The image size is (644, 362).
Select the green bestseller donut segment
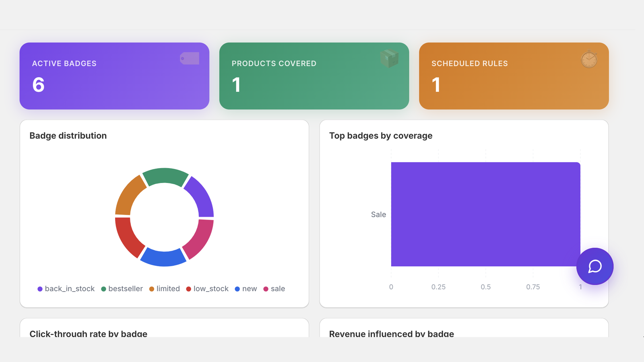165,176
